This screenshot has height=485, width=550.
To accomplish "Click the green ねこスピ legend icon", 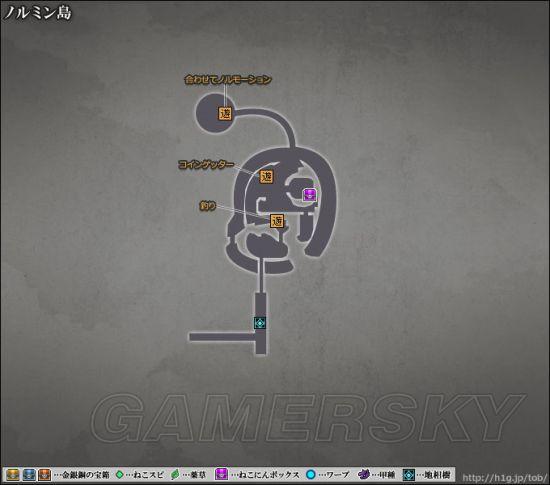I will (120, 475).
